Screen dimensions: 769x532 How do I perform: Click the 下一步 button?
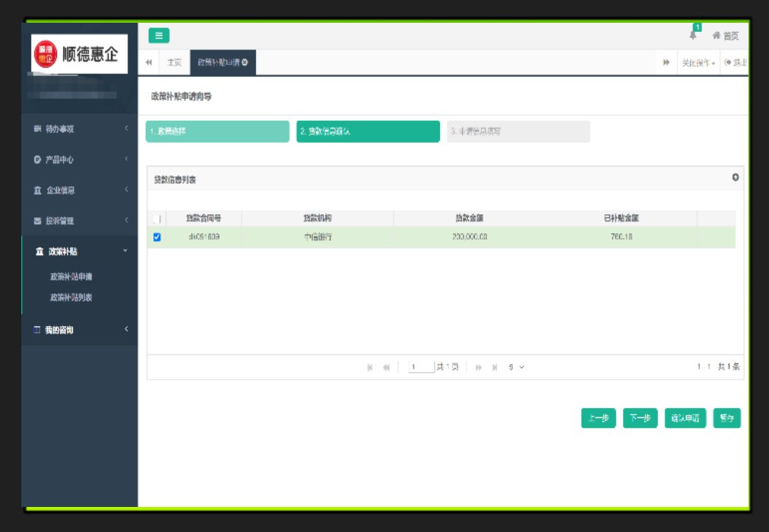pos(640,419)
